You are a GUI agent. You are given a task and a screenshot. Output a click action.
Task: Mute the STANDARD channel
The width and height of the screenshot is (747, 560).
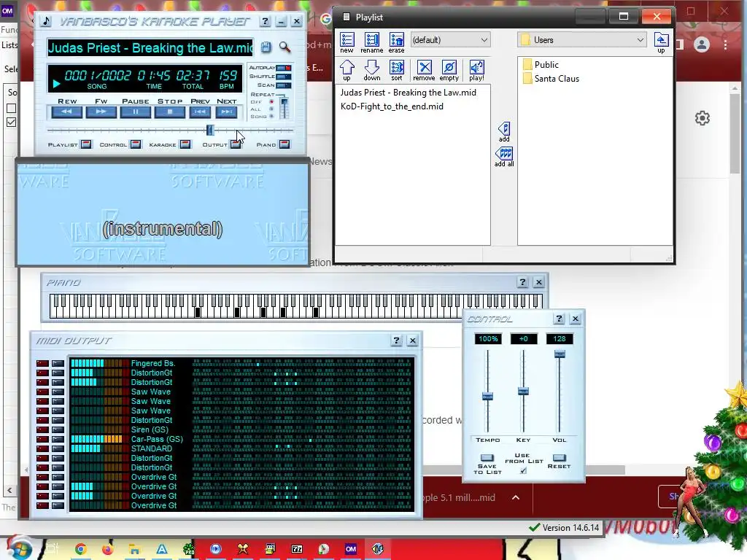pyautogui.click(x=42, y=448)
